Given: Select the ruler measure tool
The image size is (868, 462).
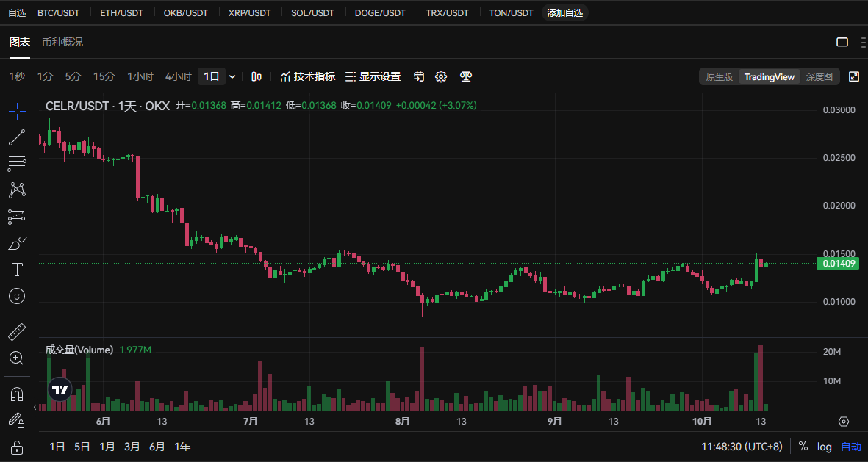Looking at the screenshot, I should 17,332.
